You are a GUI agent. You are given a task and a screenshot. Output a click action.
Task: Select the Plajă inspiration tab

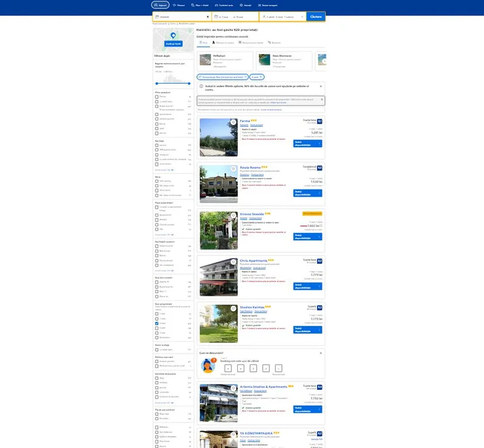point(203,42)
